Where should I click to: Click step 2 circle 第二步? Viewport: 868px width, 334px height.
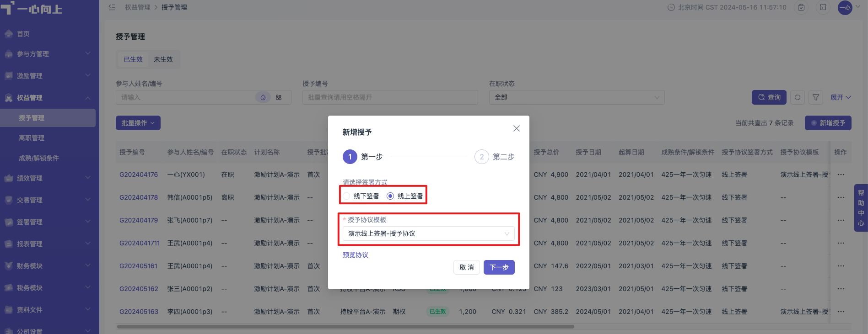point(482,157)
